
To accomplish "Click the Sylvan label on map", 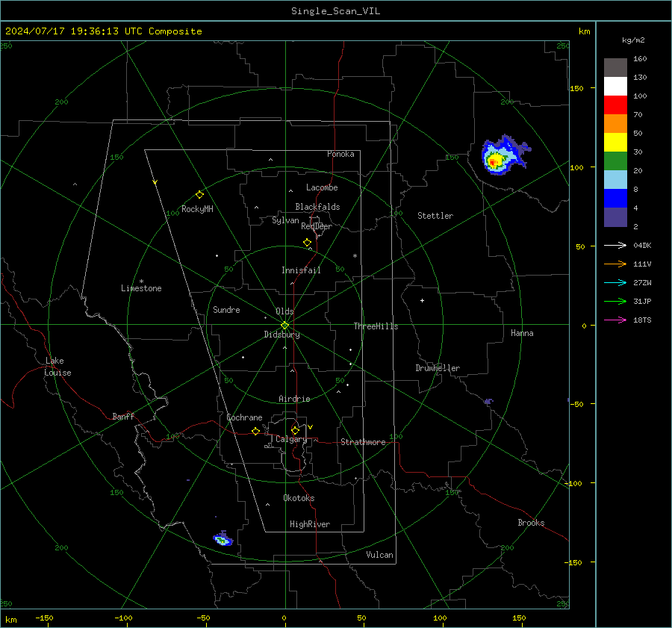I will point(285,220).
